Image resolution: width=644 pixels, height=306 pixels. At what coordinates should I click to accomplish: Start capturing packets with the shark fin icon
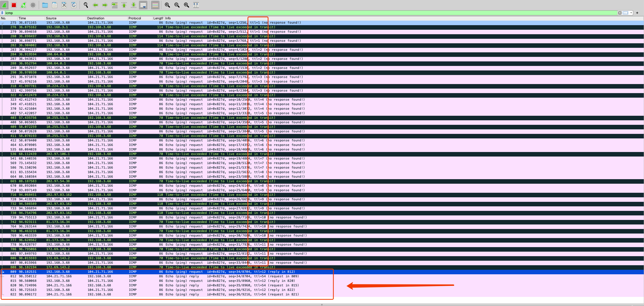point(5,5)
